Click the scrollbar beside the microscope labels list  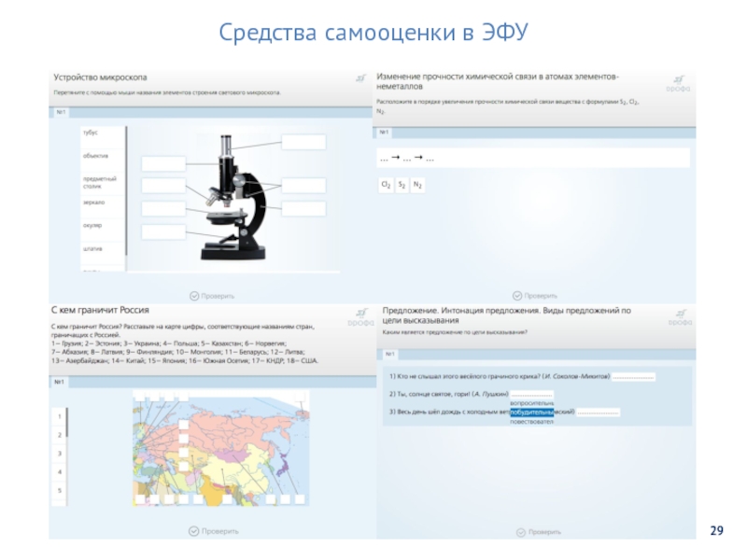click(126, 190)
